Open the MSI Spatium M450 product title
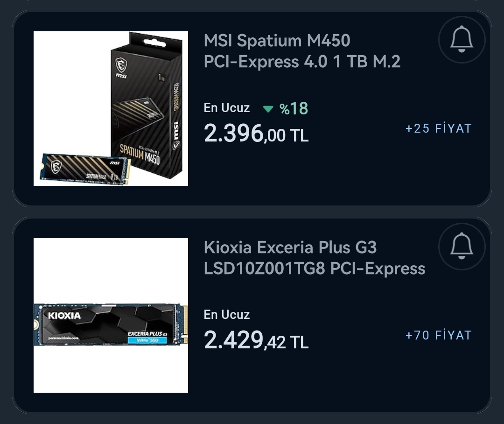Image resolution: width=504 pixels, height=424 pixels. point(302,51)
